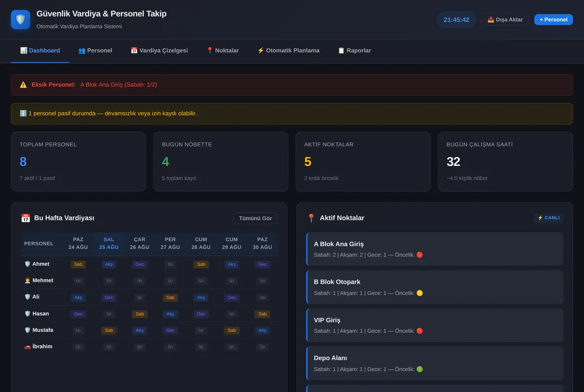Click Ali's Sab shift on 27 AĞU
Viewport: 584px width, 392px height.
(170, 297)
